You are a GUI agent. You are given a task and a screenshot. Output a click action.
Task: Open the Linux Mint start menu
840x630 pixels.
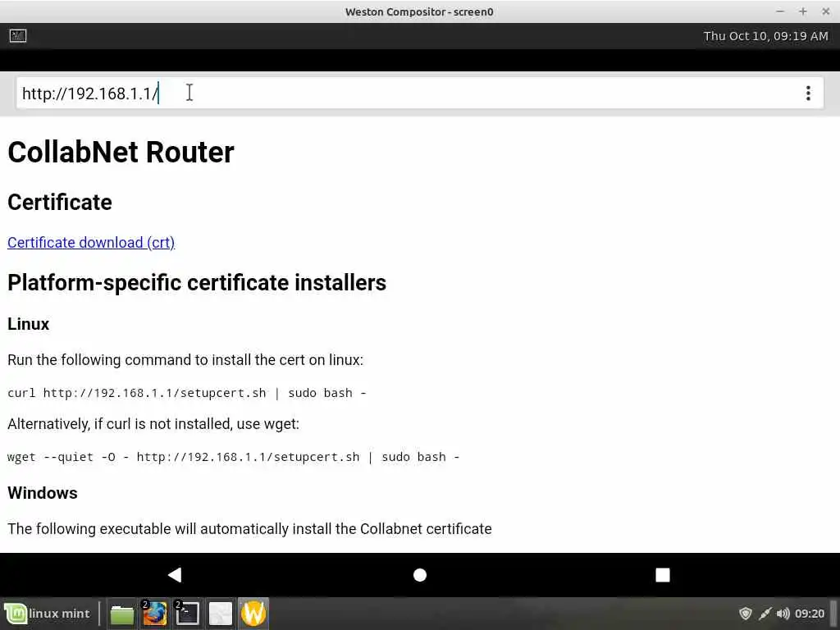(x=48, y=614)
